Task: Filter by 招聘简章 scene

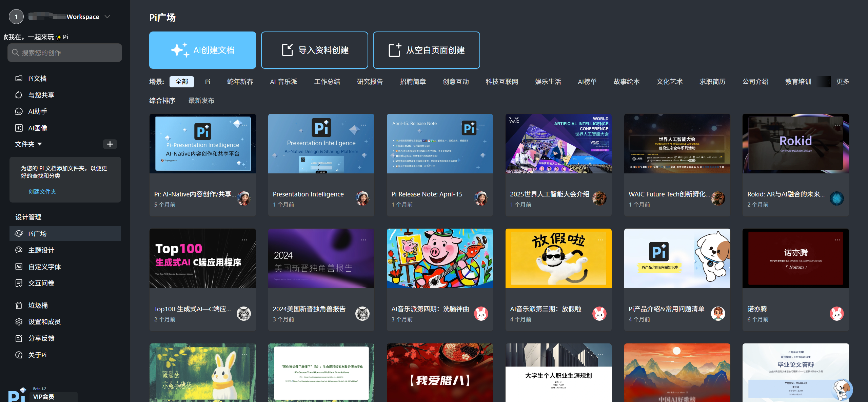Action: (413, 82)
